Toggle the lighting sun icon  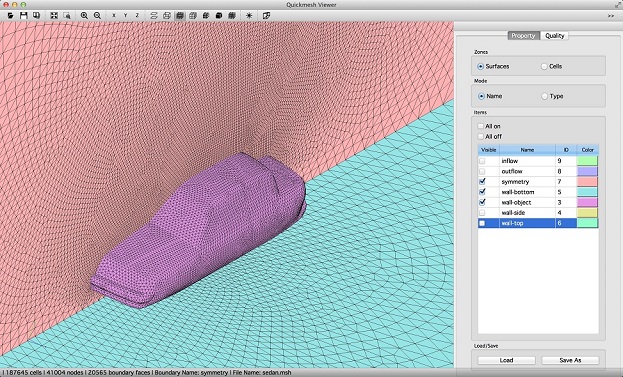tap(249, 15)
